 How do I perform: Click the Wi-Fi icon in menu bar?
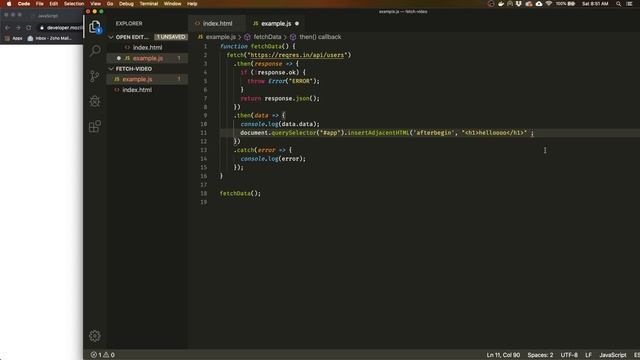(549, 4)
